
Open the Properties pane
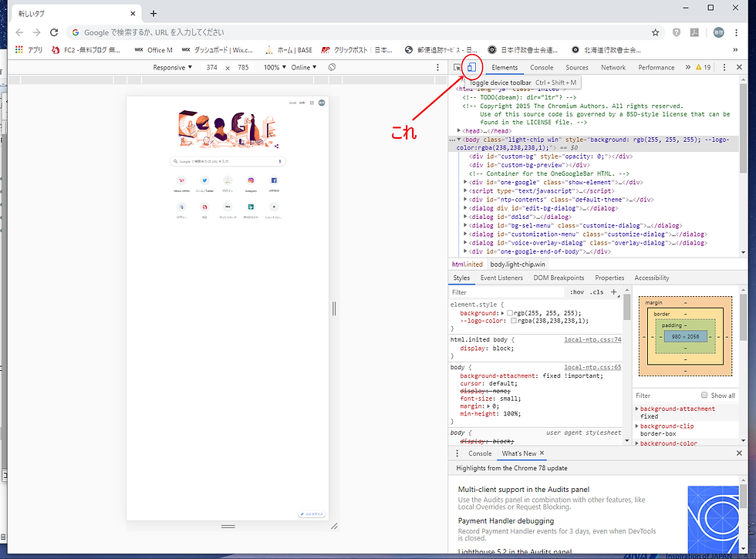[609, 278]
